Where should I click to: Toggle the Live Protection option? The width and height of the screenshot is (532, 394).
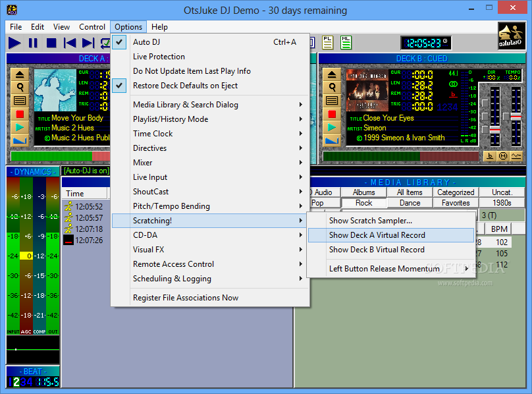pos(210,57)
